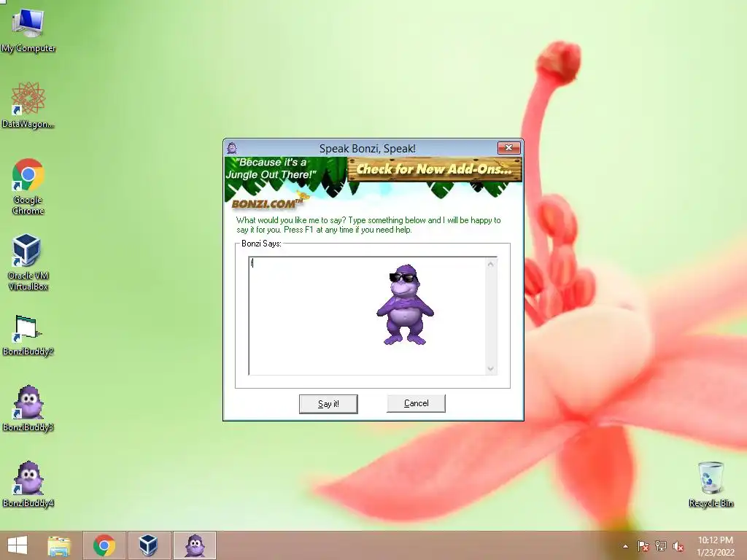Viewport: 747px width, 560px height.
Task: Click the "Bonzi Says:" group label
Action: tap(262, 244)
